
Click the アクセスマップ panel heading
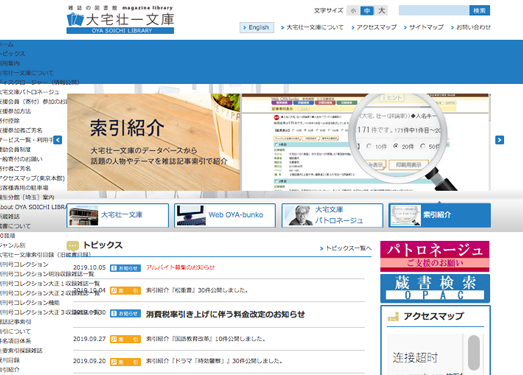(433, 316)
